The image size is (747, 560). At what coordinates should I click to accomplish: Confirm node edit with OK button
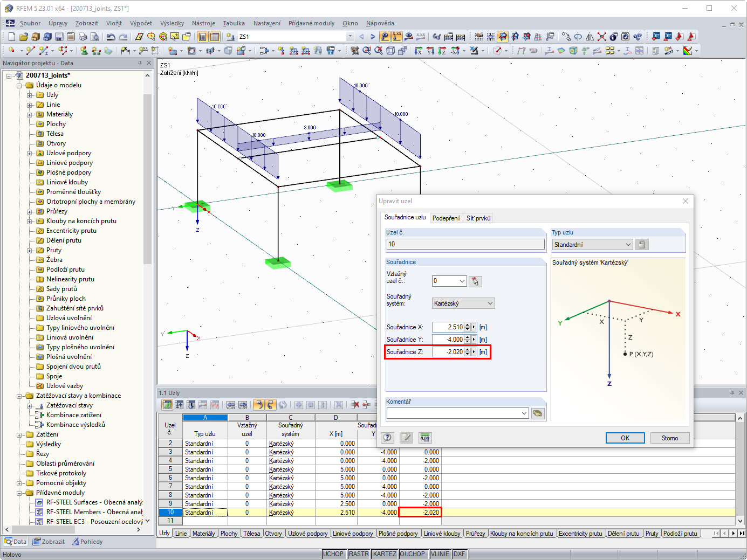coord(625,438)
